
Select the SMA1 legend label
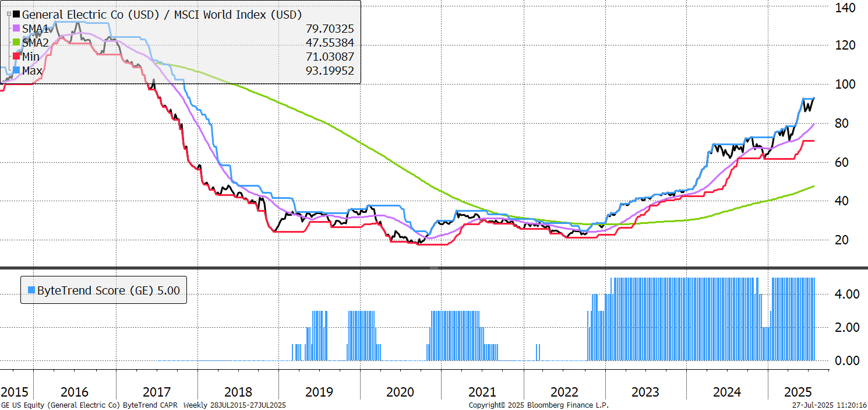coord(36,29)
